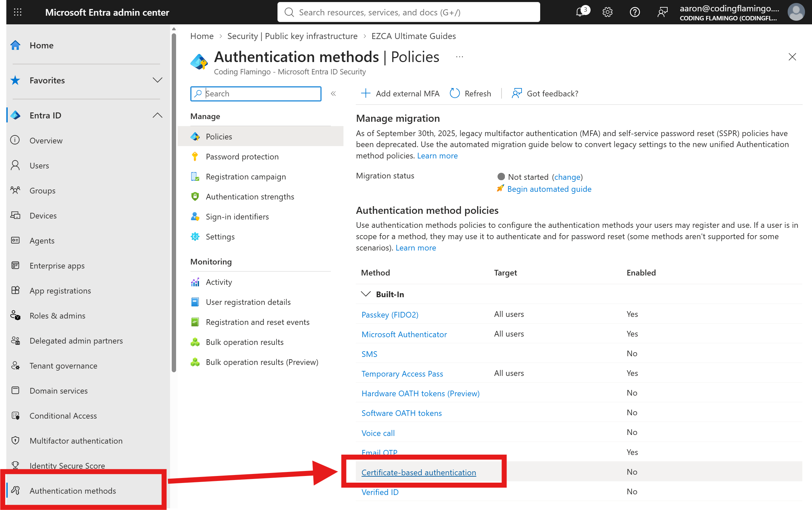This screenshot has width=812, height=510.
Task: Click the Authentication strengths shield icon
Action: 195,196
